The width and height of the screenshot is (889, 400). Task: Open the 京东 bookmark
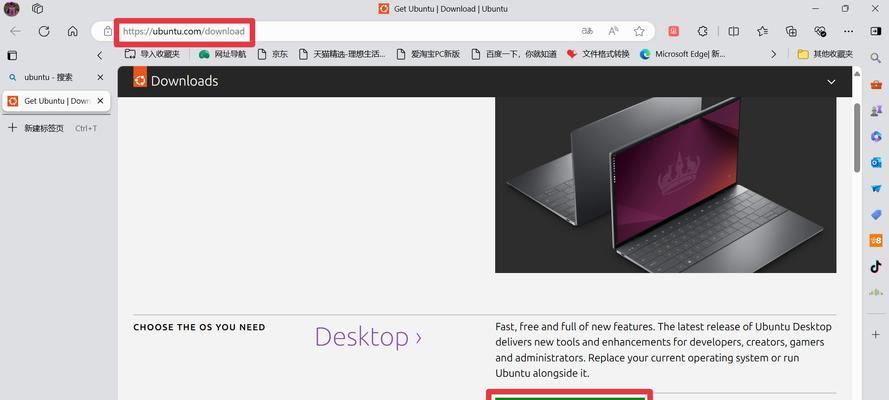[x=273, y=54]
